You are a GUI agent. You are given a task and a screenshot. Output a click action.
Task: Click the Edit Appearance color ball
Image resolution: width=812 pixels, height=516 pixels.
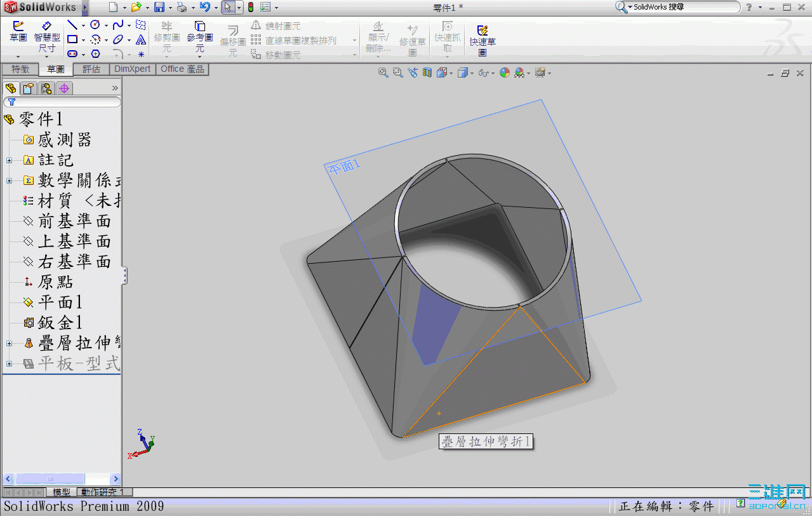(x=505, y=73)
